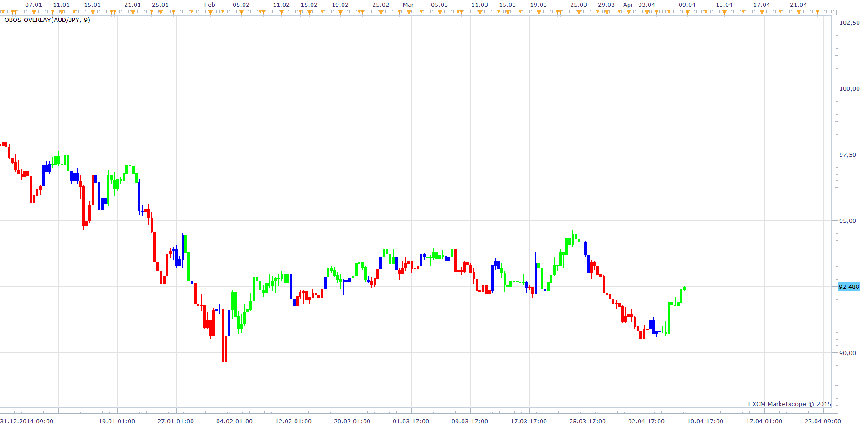Click the Apr month label on top timeline
The image size is (868, 427).
[x=628, y=5]
